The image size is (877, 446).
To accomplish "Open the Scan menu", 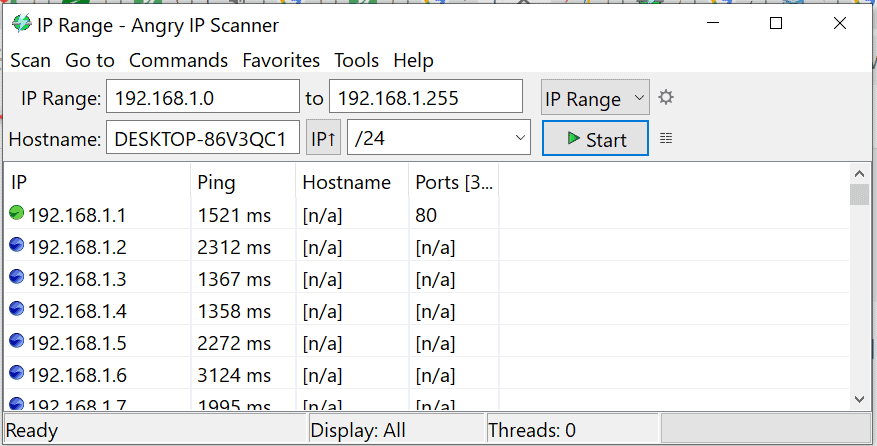I will [x=30, y=60].
